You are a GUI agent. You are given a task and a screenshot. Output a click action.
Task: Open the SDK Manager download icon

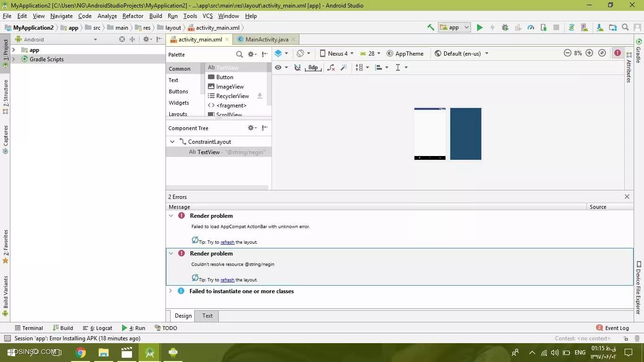pos(599,27)
